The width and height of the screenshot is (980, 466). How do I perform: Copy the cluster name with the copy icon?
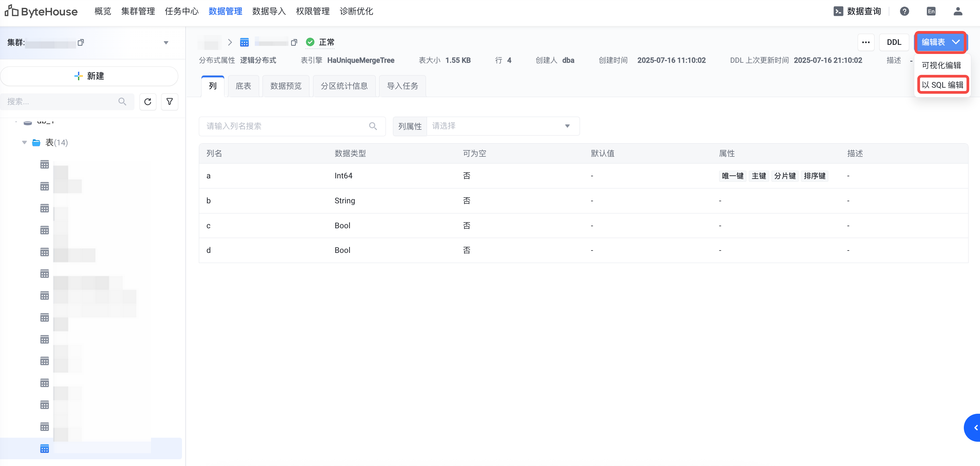click(81, 42)
